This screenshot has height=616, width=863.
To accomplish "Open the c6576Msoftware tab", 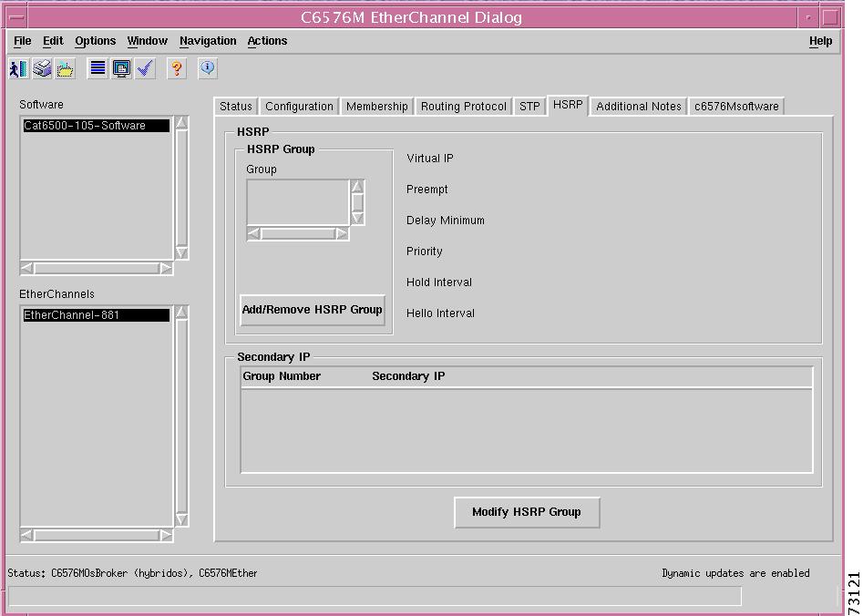I will [x=736, y=107].
